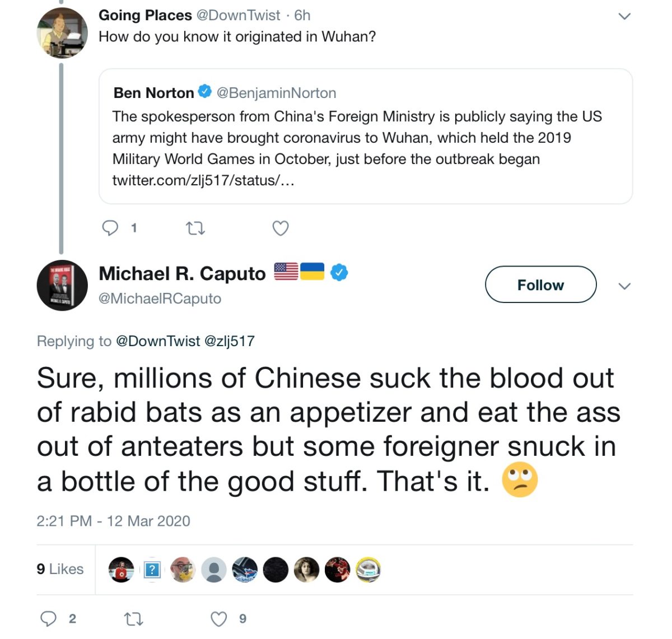Retweet Michael R. Caputo's tweet
Viewport: 672px width, 639px height.
coord(133,618)
